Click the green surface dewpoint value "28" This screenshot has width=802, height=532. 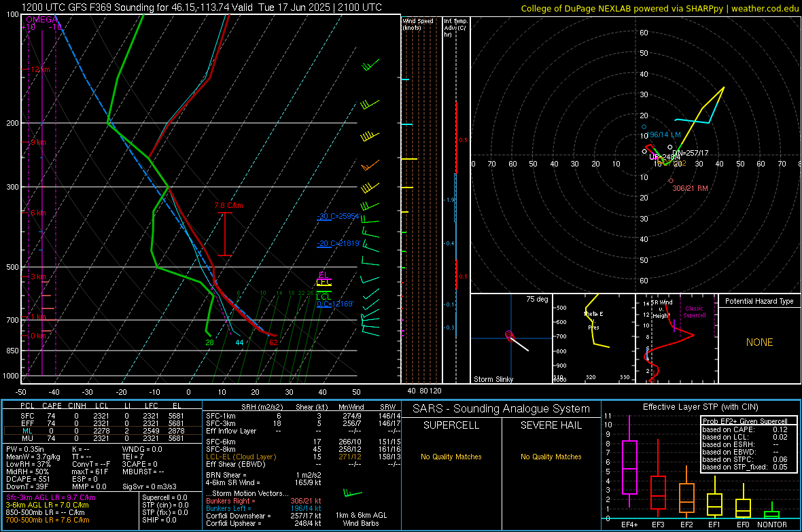click(210, 342)
